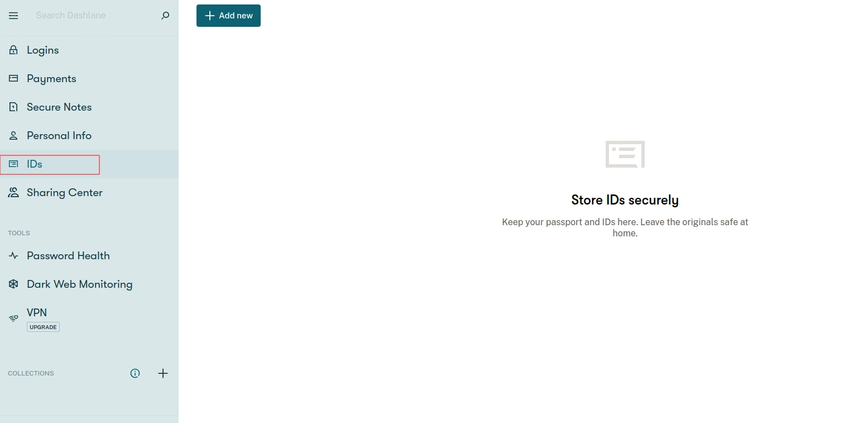The width and height of the screenshot is (868, 423).
Task: Click the Payments card icon
Action: 13,79
